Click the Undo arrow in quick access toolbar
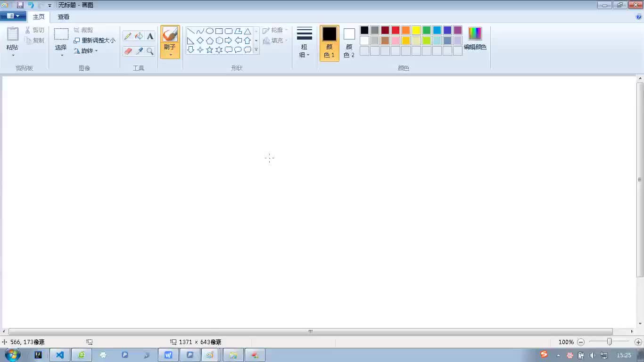 [31, 5]
